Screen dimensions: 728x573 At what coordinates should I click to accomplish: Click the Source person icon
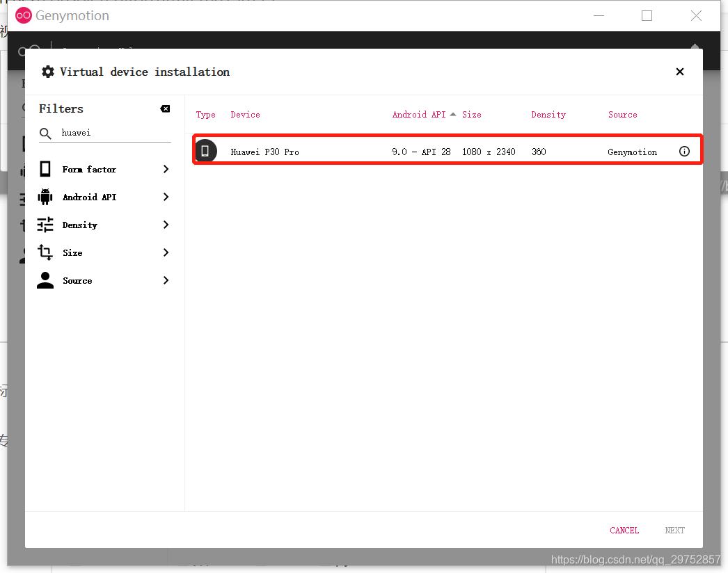pyautogui.click(x=45, y=280)
